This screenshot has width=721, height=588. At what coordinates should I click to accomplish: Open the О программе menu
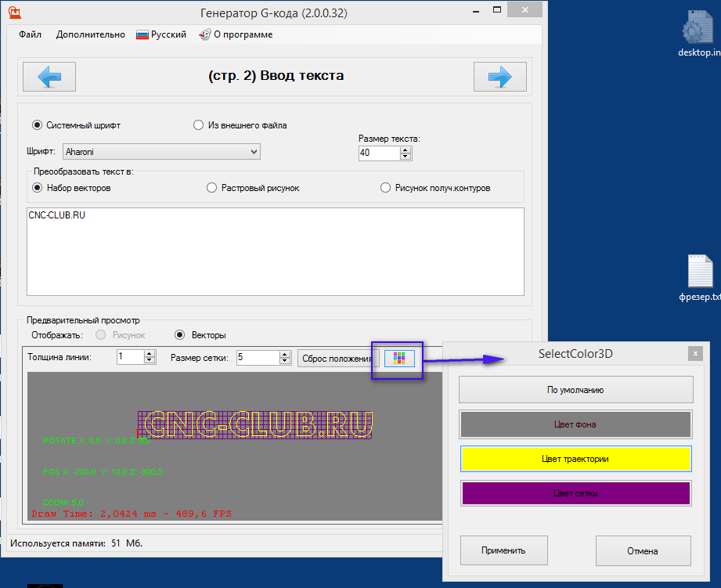236,34
